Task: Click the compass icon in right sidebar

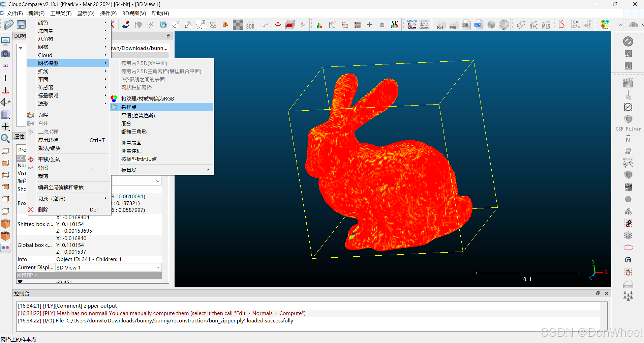Action: click(x=628, y=107)
